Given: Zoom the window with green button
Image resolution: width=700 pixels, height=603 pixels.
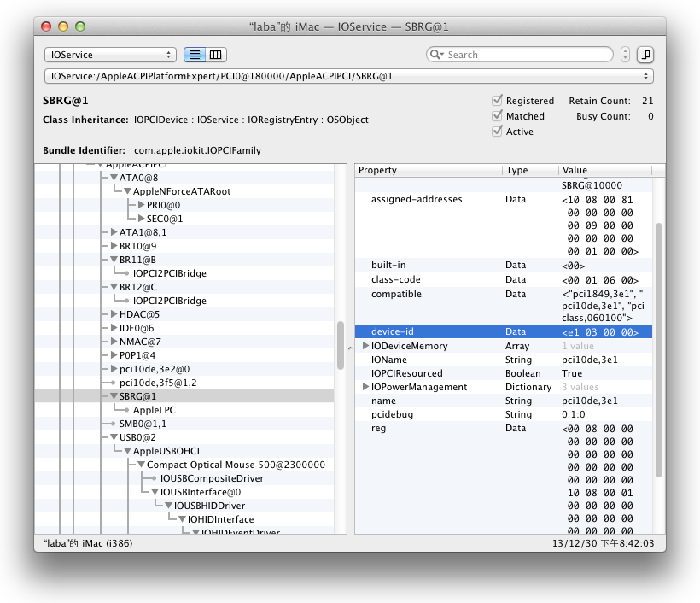Looking at the screenshot, I should pyautogui.click(x=80, y=26).
